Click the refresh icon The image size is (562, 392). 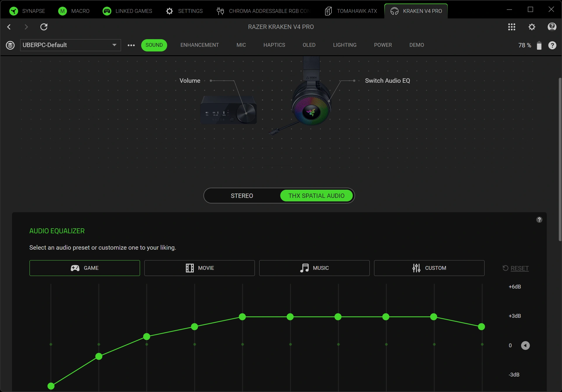pos(44,27)
